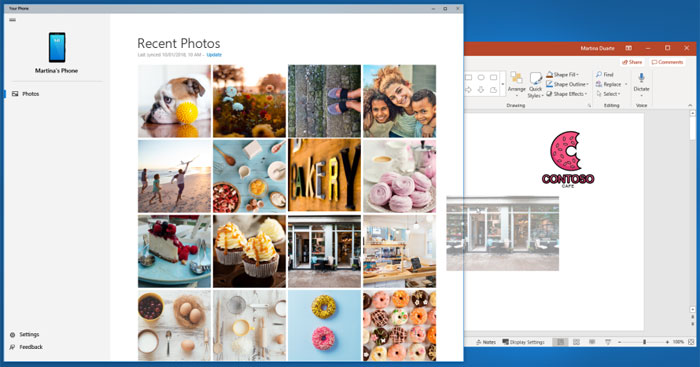Switch to Normal view in status bar
Screen dimensions: 700x367
click(560, 342)
